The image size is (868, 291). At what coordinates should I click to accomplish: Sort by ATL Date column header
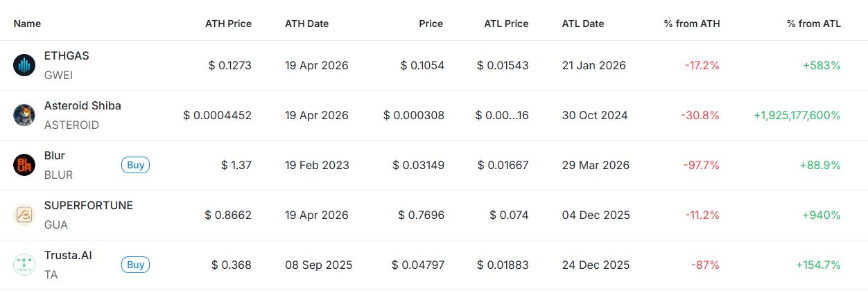pos(583,24)
